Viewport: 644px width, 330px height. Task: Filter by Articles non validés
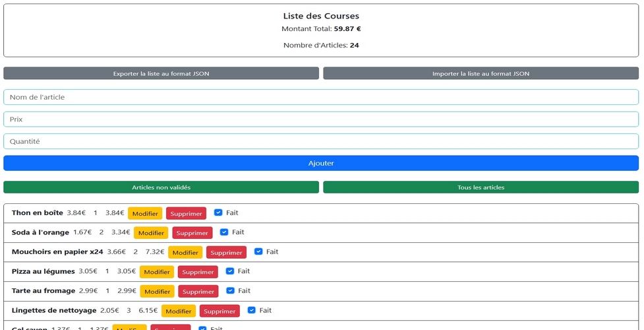[161, 187]
